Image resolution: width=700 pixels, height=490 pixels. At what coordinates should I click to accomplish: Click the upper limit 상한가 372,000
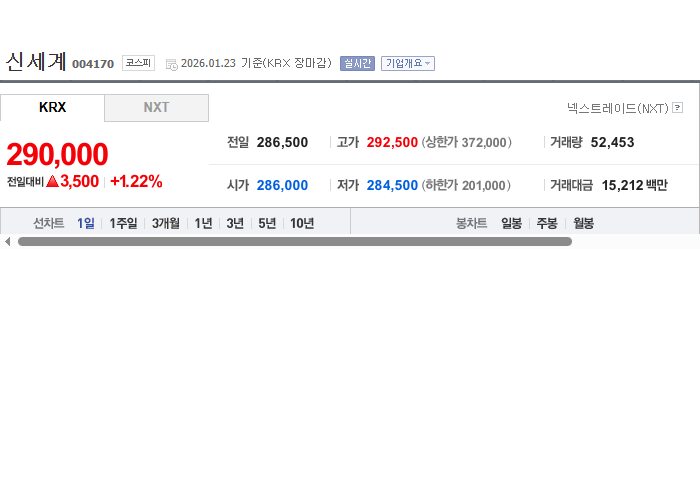click(x=467, y=142)
